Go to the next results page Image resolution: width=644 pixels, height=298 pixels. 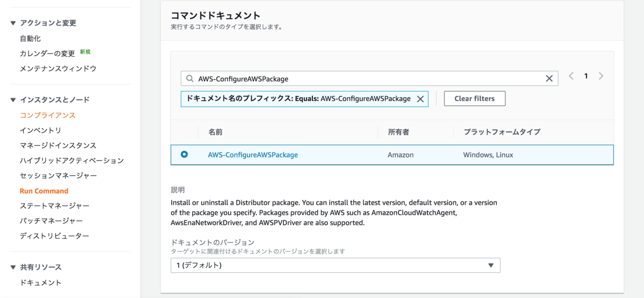(x=601, y=76)
